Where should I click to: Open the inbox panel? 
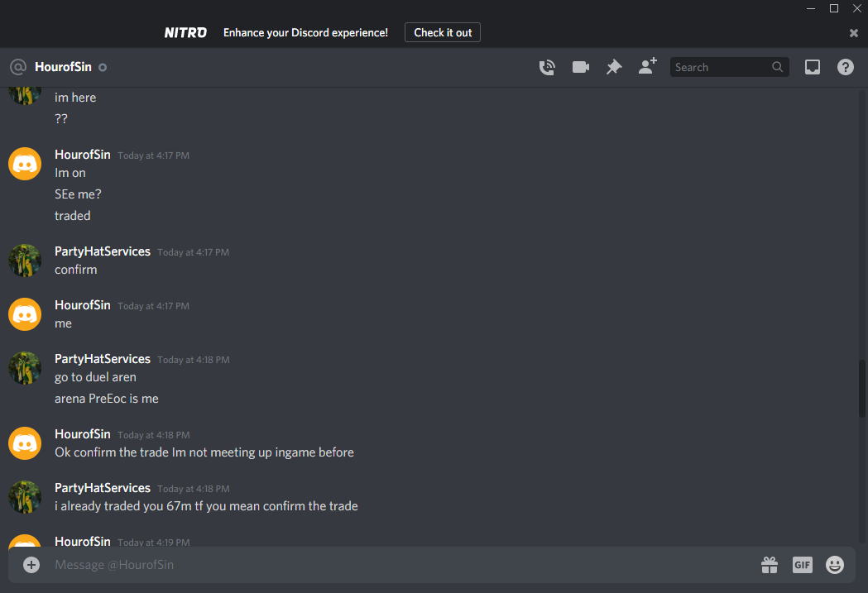click(x=812, y=67)
